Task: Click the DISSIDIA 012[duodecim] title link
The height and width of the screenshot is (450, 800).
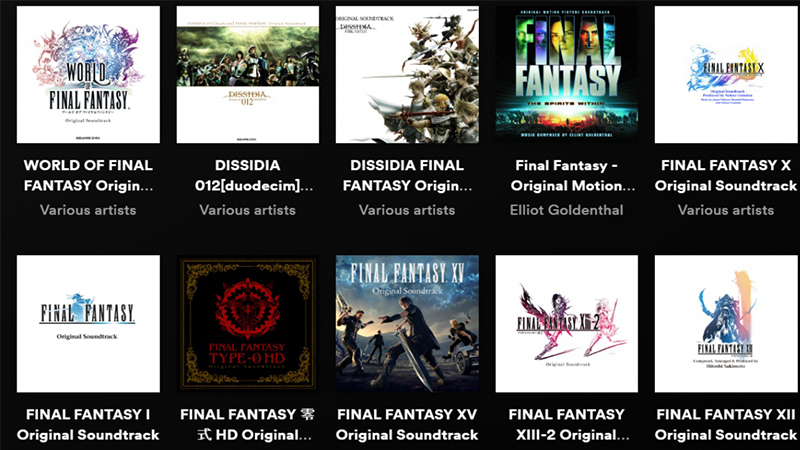Action: 248,176
